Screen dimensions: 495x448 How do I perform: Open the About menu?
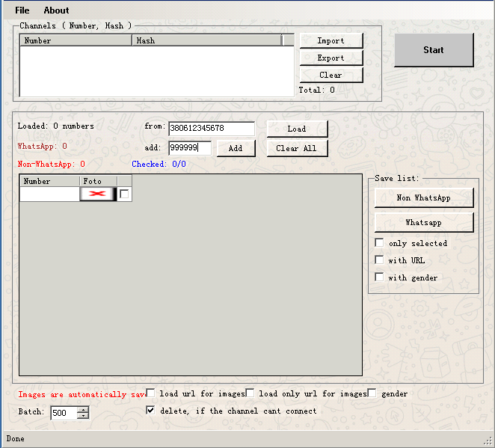56,10
